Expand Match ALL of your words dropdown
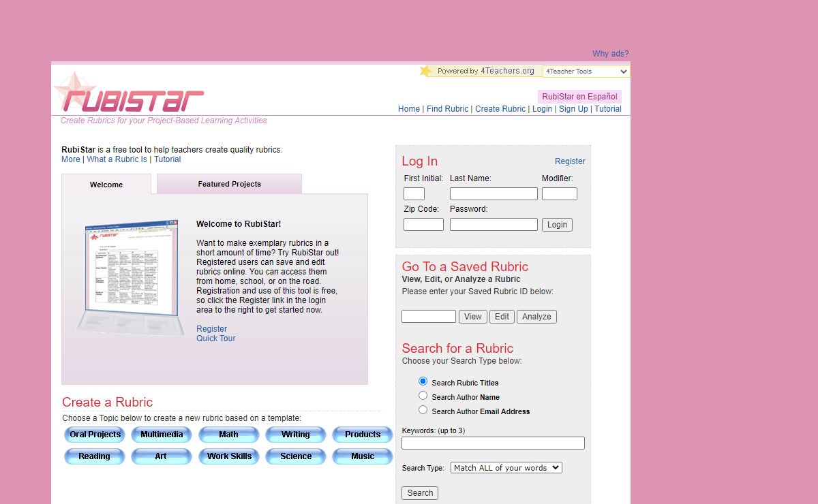The width and height of the screenshot is (818, 504). [506, 468]
